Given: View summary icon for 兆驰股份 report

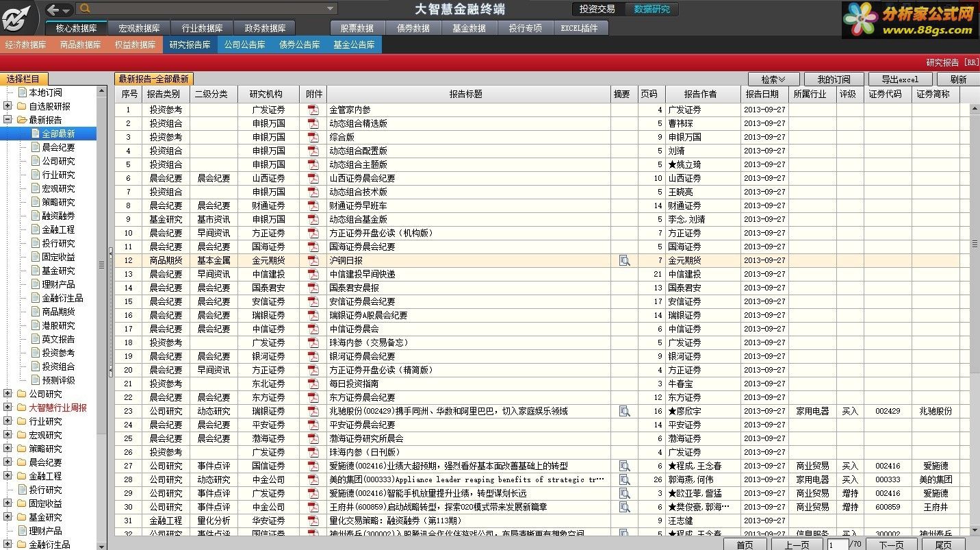Looking at the screenshot, I should pos(624,411).
